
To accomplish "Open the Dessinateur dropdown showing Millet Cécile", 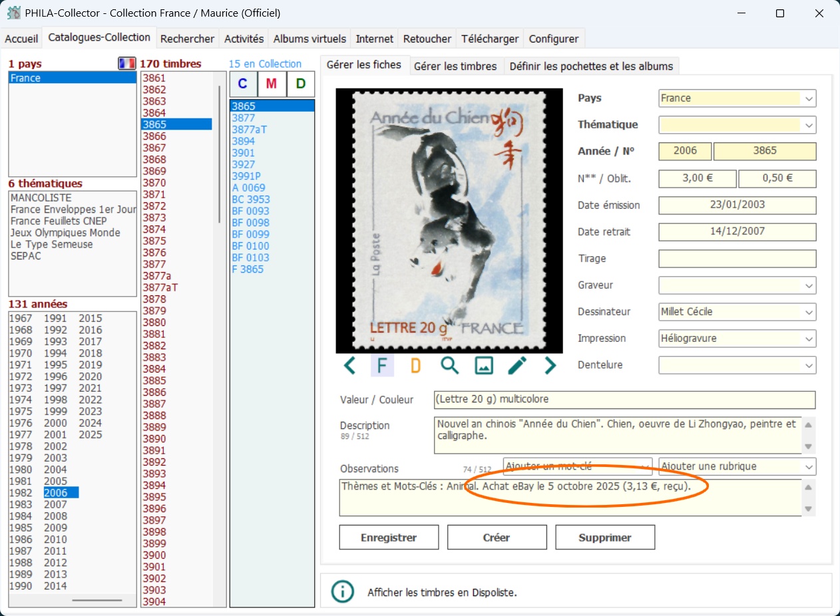I will point(809,312).
